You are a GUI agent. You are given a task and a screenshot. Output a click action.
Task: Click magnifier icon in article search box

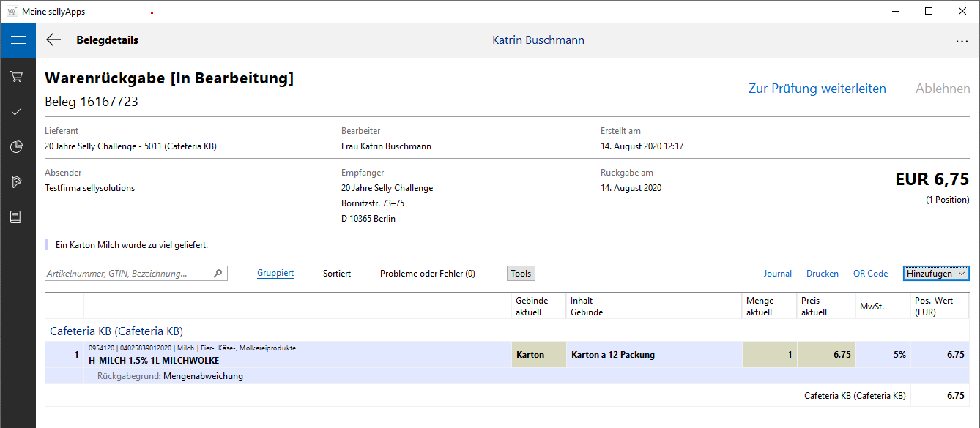pos(218,274)
